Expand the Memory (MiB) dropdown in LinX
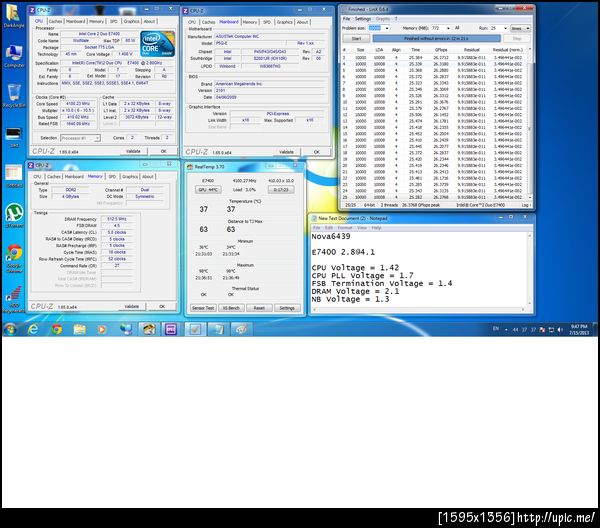The width and height of the screenshot is (600, 528). [448, 28]
